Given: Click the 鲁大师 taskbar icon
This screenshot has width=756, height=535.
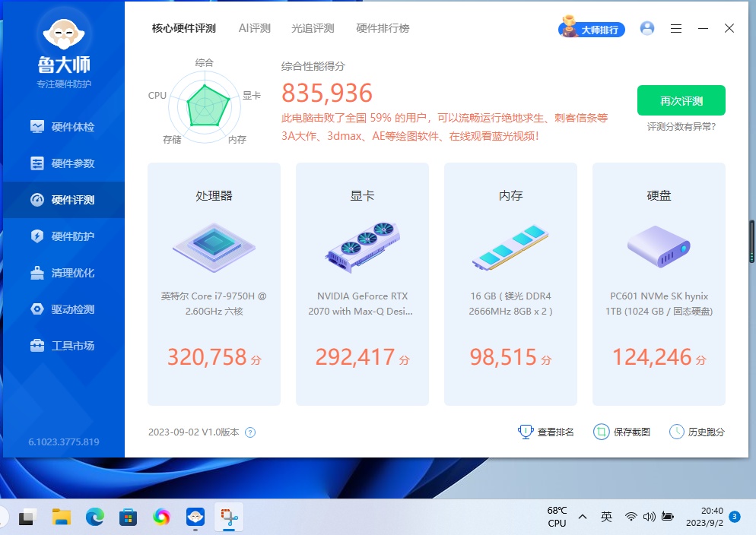Looking at the screenshot, I should 195,518.
